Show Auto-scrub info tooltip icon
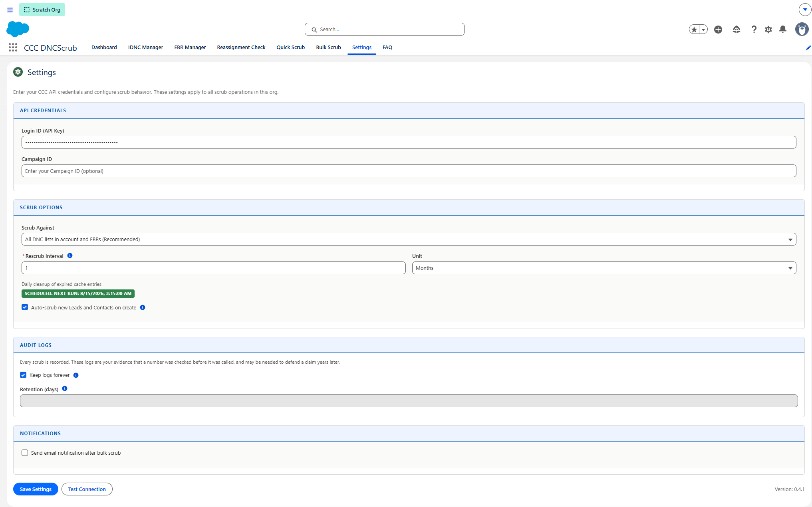The image size is (812, 507). [143, 307]
